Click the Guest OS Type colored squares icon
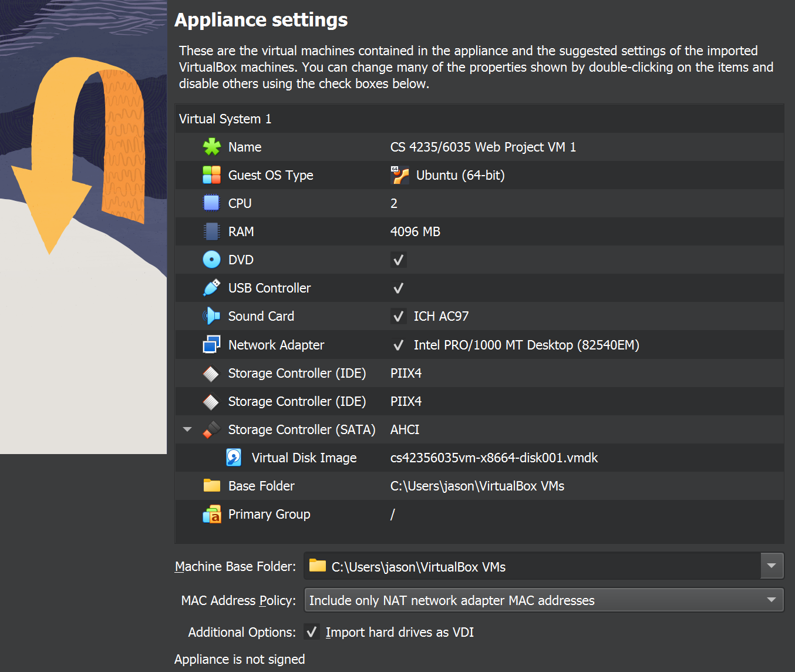The height and width of the screenshot is (672, 795). [x=211, y=175]
